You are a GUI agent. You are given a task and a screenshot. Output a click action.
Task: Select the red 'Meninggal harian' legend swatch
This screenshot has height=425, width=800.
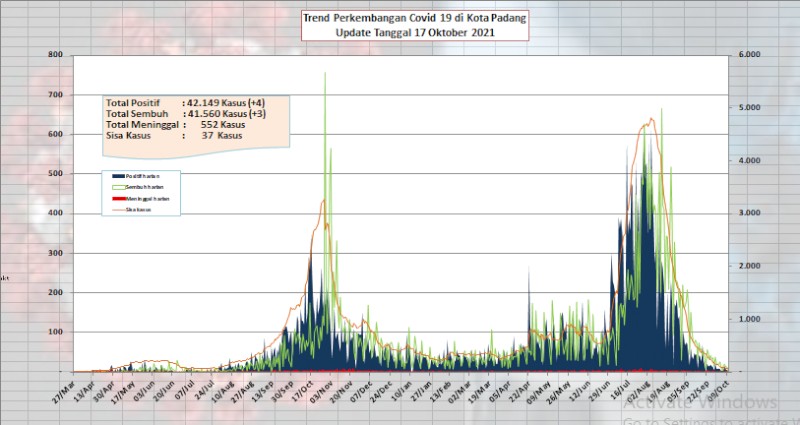118,198
